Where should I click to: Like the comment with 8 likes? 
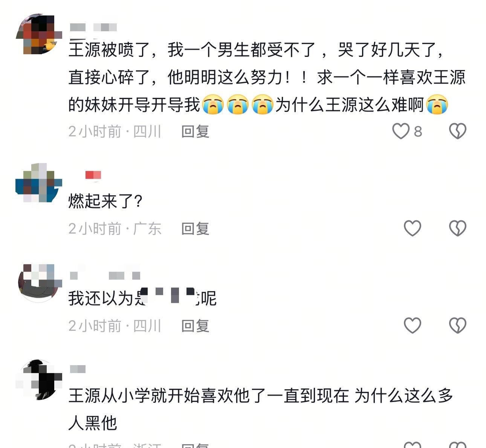400,131
